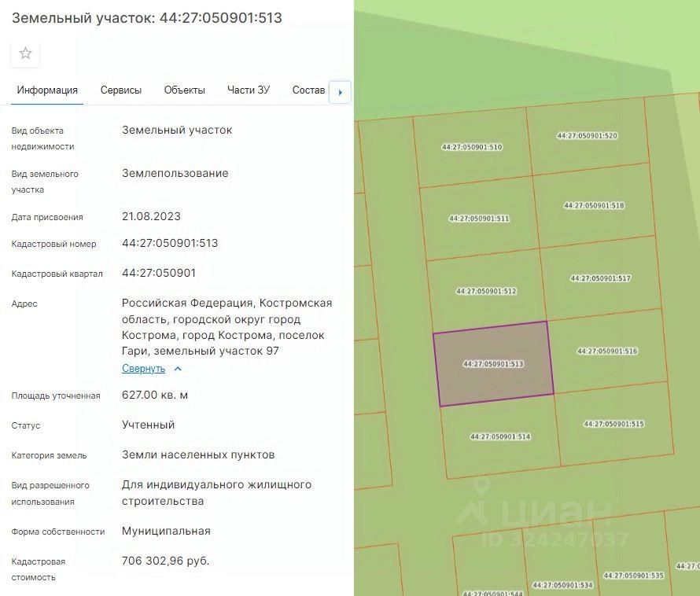Image resolution: width=700 pixels, height=596 pixels.
Task: Click the value Для индивидуального жилищного строительства
Action: 216,493
